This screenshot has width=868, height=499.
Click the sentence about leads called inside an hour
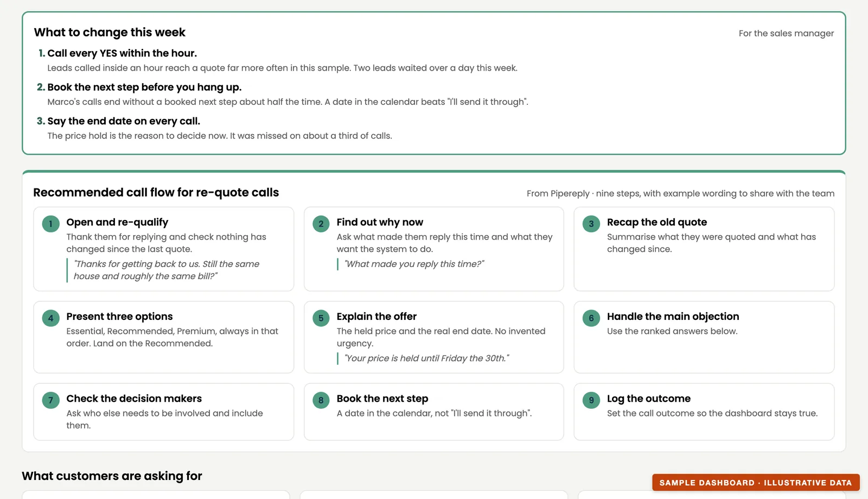click(x=282, y=68)
